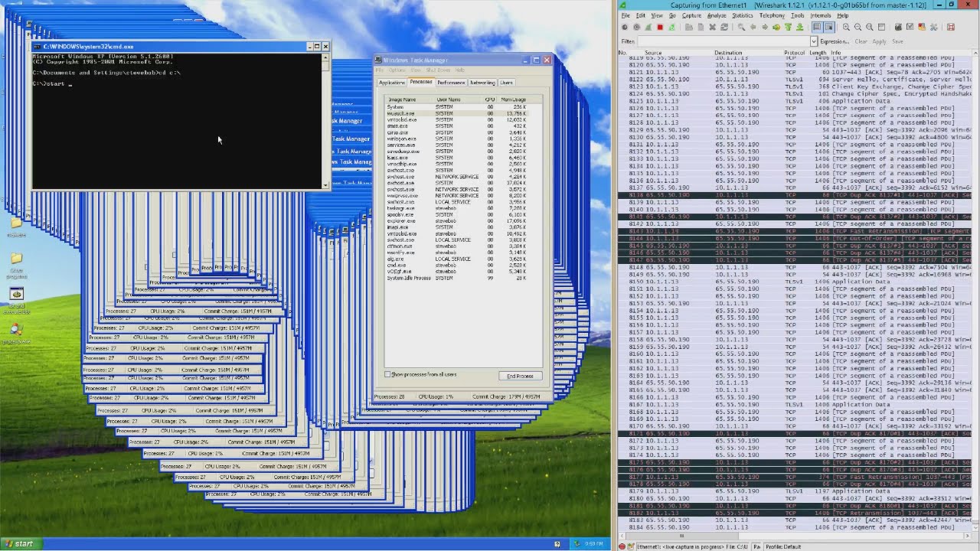Open Task Manager Shut Down menu

(439, 70)
